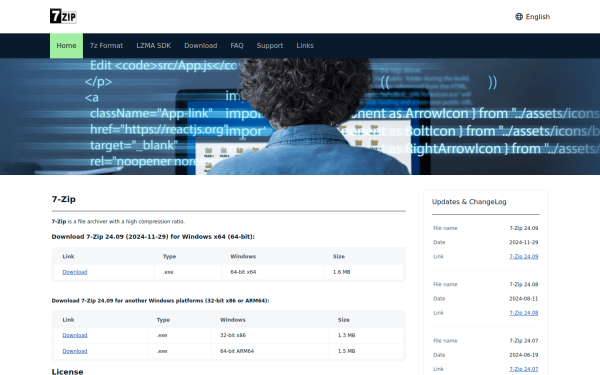Click the Updates & ChangeLog heading

(469, 202)
